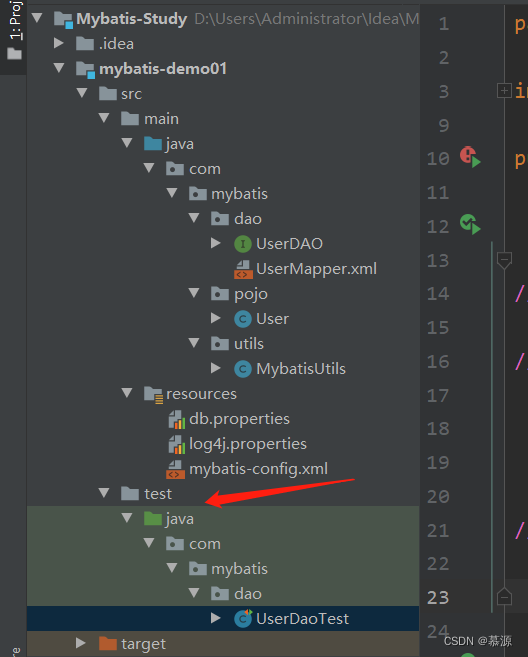Click the UserDaoTest test class icon

[243, 618]
